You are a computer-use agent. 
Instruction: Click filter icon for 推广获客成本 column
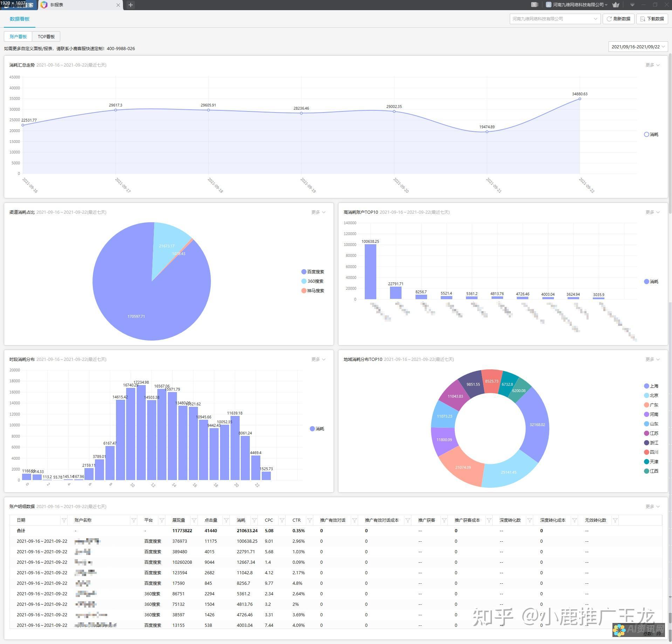pos(489,520)
